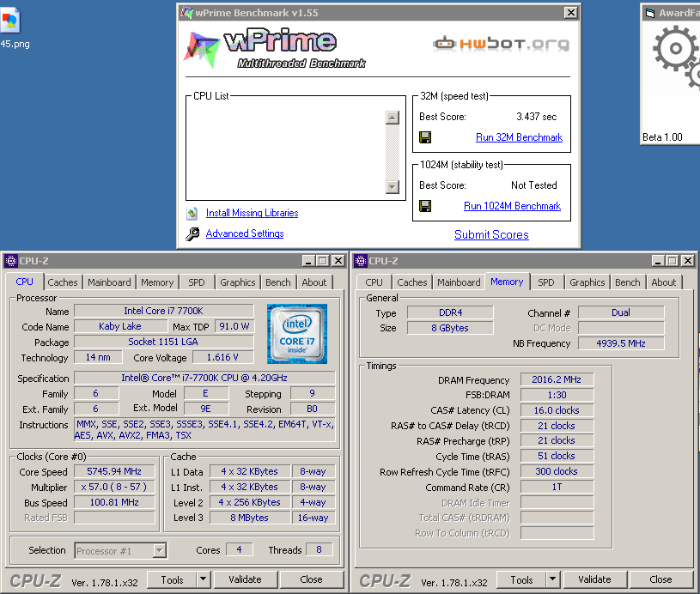Viewport: 700px width, 594px height.
Task: Click the Install Missing Libraries icon
Action: pyautogui.click(x=192, y=214)
